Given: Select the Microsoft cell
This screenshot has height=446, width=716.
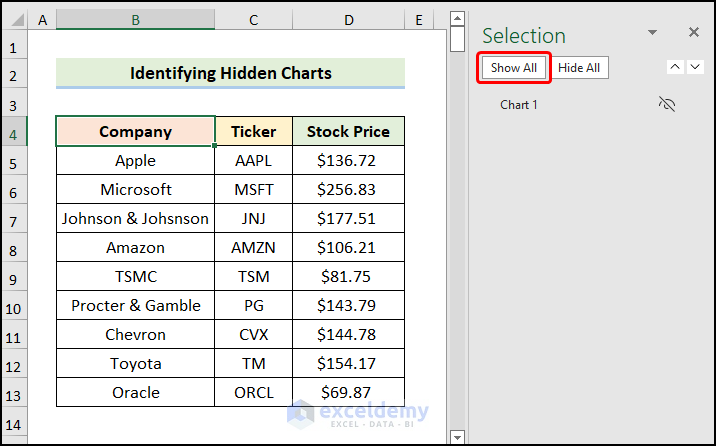Looking at the screenshot, I should click(136, 189).
